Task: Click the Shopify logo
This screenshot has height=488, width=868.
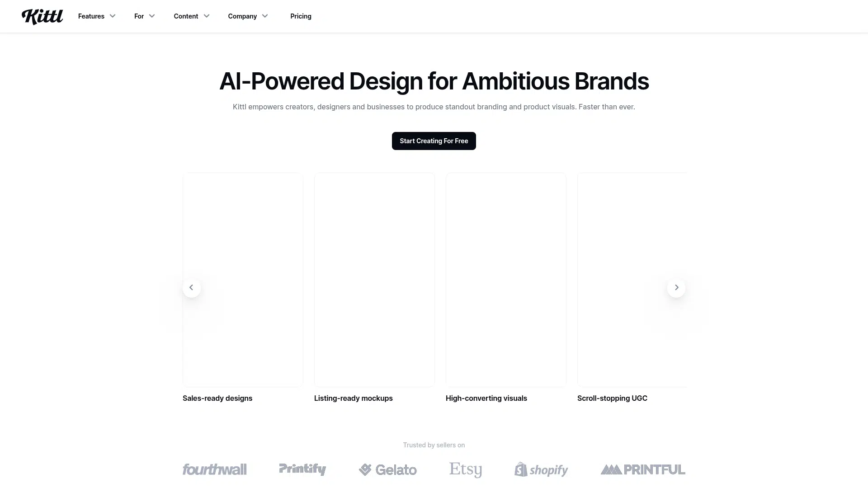Action: coord(541,470)
